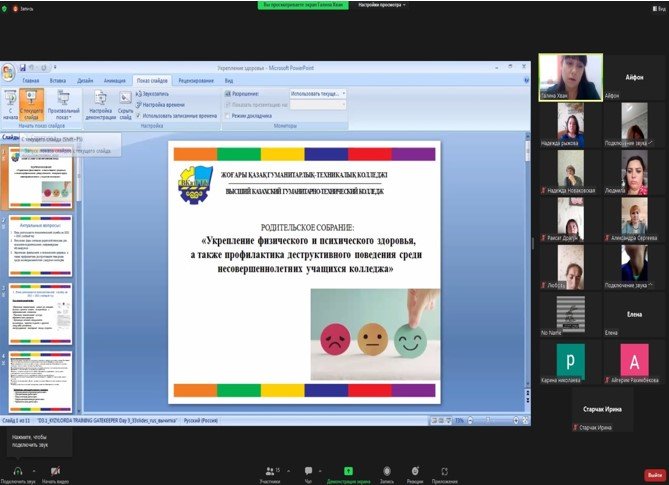Viewport: 669px width, 485px height.
Task: Select Старчак Ирина participant tile
Action: pyautogui.click(x=602, y=410)
